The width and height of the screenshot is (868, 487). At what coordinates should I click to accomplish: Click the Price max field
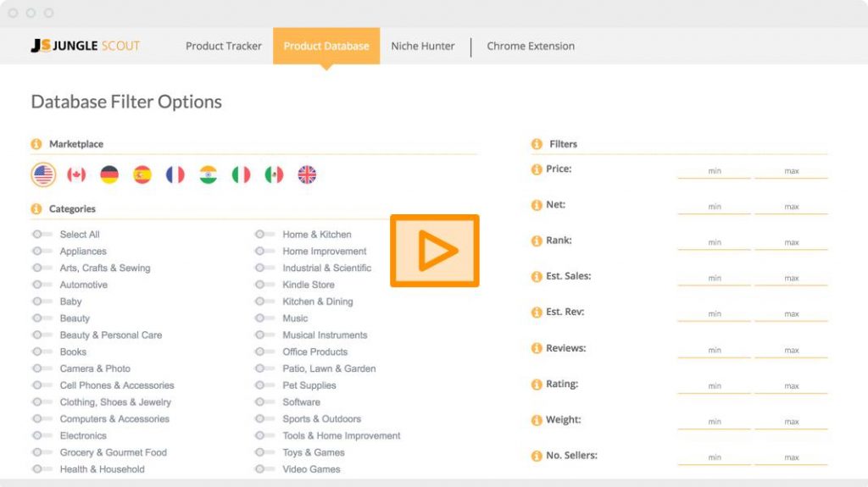[x=791, y=171]
